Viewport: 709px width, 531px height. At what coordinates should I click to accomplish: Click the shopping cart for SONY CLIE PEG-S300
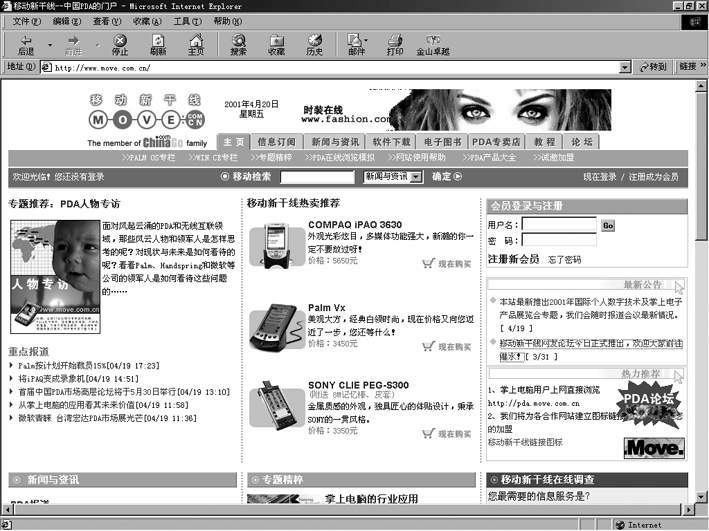pos(428,433)
